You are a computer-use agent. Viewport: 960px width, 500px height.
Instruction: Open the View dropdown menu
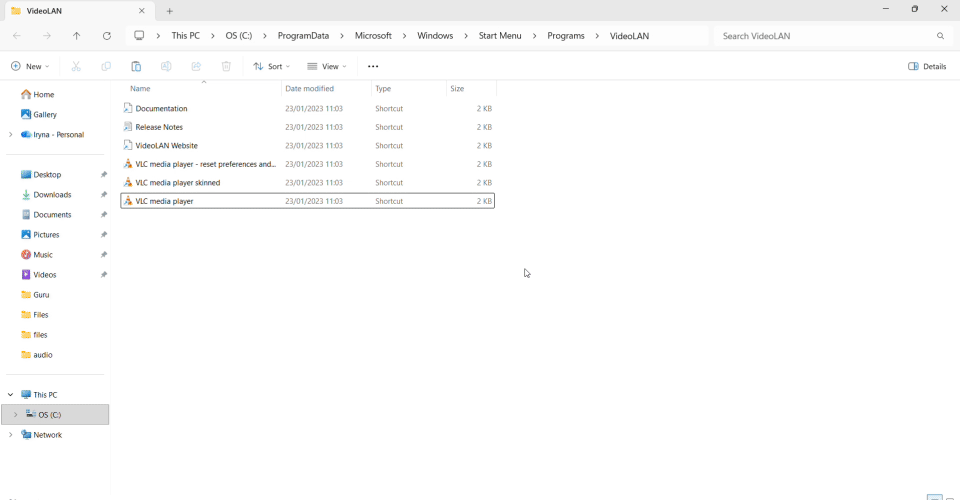[327, 66]
